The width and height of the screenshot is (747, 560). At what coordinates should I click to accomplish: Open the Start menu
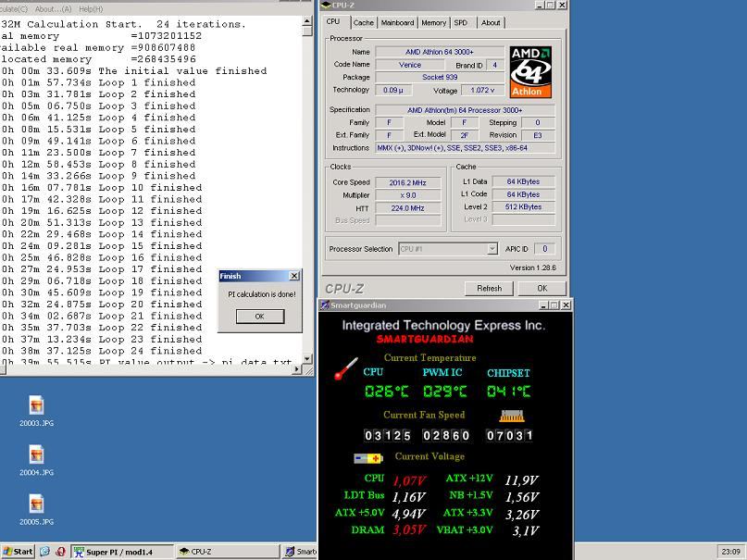coord(19,552)
